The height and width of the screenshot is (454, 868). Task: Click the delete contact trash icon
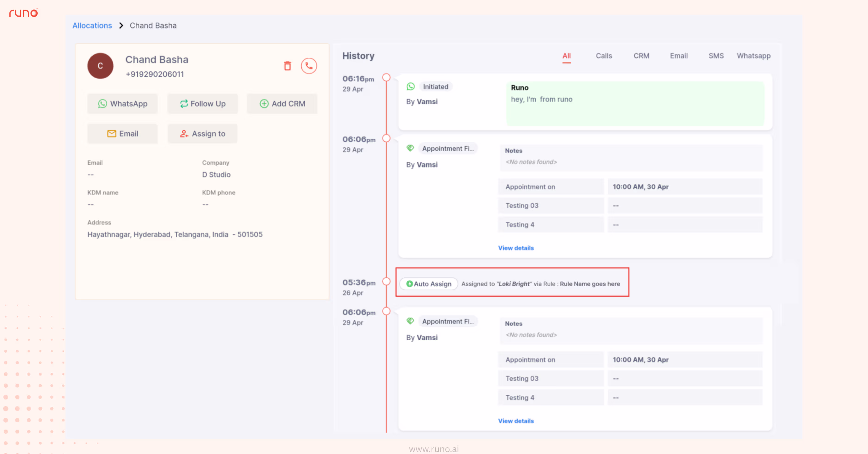click(287, 66)
